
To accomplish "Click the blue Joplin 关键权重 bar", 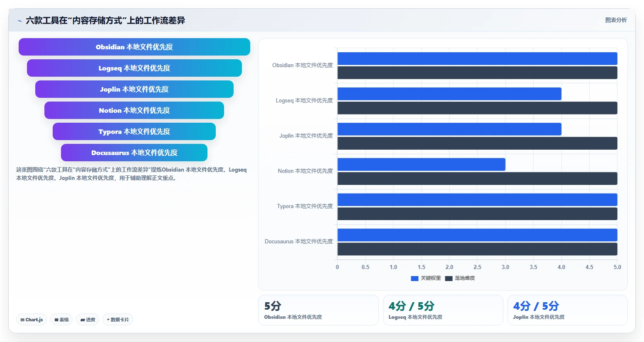I will coord(449,129).
